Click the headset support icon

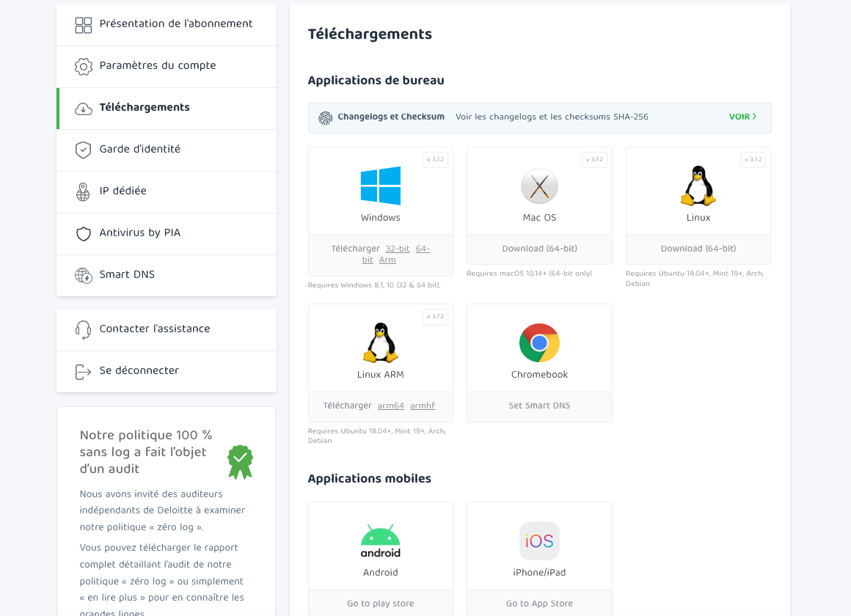click(83, 329)
